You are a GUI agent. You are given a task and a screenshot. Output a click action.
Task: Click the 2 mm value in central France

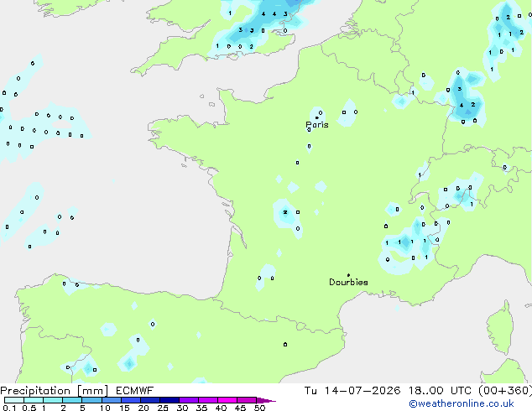[285, 212]
